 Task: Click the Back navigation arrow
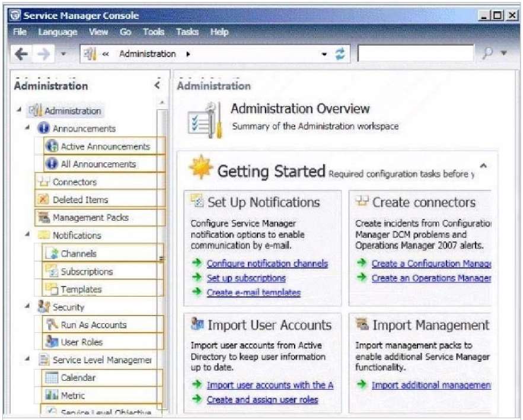pos(21,54)
